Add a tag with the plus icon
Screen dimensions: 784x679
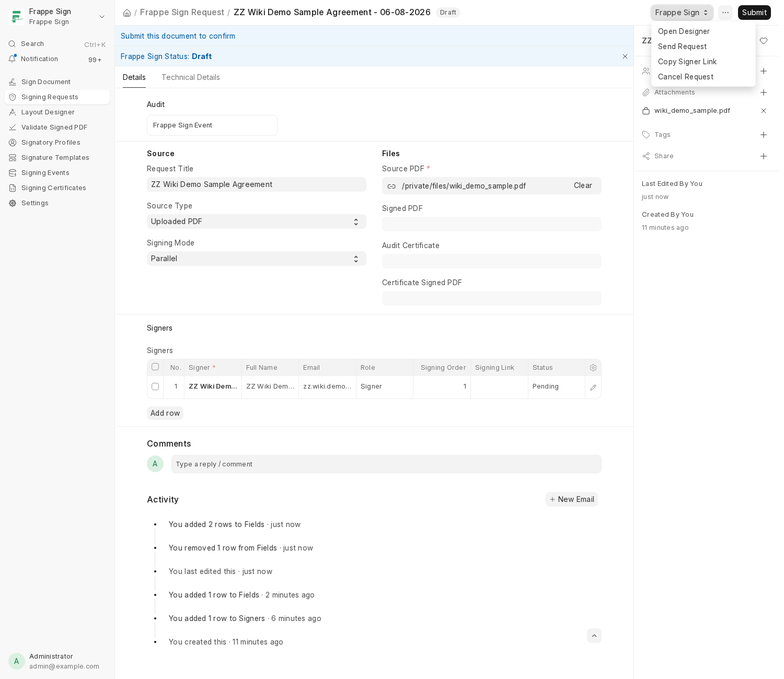click(764, 135)
